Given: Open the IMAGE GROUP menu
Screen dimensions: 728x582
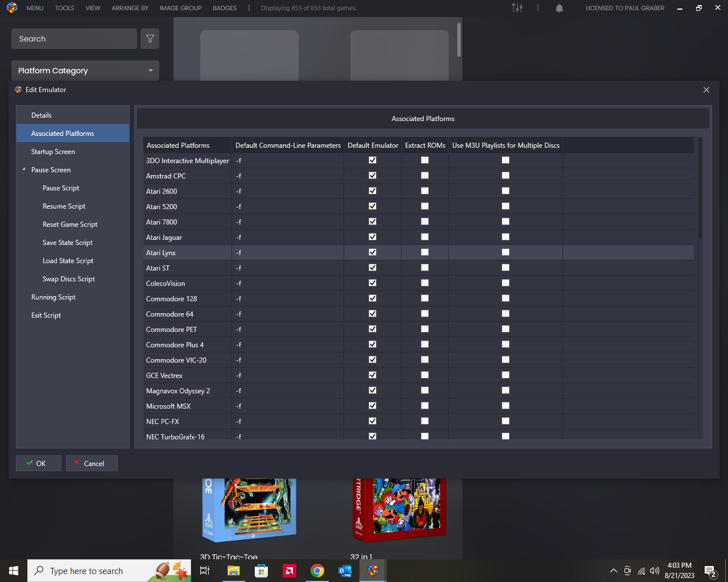Looking at the screenshot, I should point(180,8).
